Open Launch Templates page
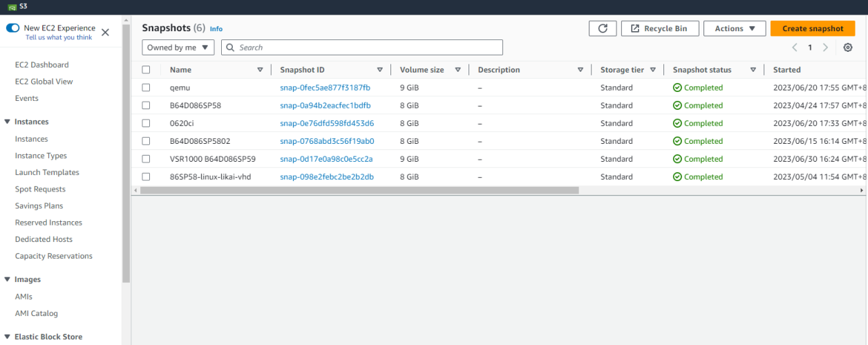The width and height of the screenshot is (868, 345). coord(47,172)
